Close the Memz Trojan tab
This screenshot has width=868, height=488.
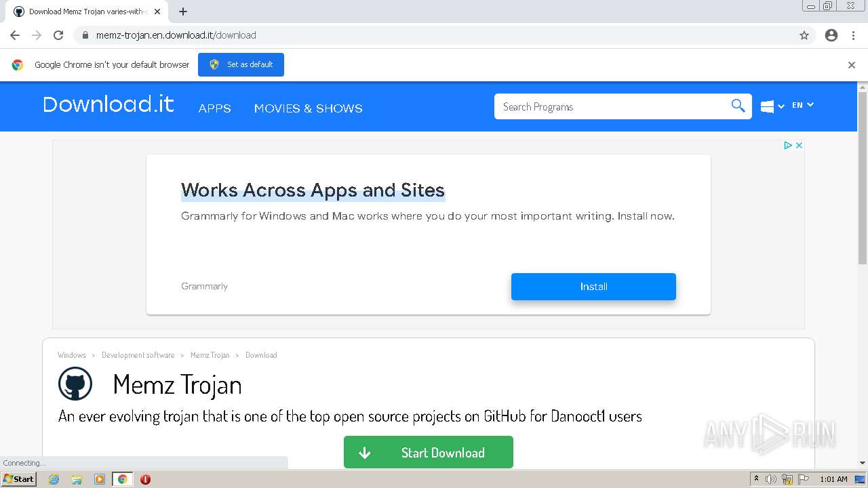[x=157, y=12]
